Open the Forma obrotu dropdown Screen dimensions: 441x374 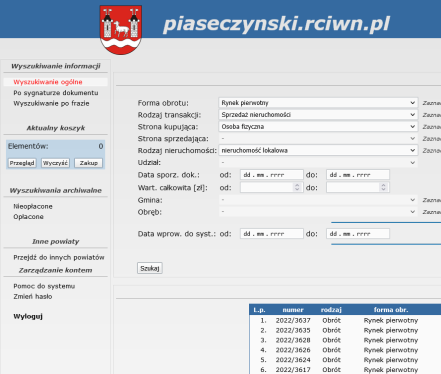click(318, 103)
